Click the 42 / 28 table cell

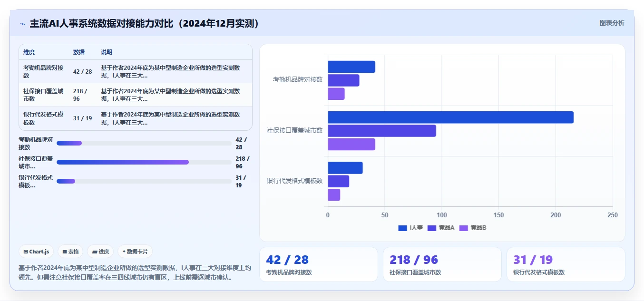coord(83,72)
